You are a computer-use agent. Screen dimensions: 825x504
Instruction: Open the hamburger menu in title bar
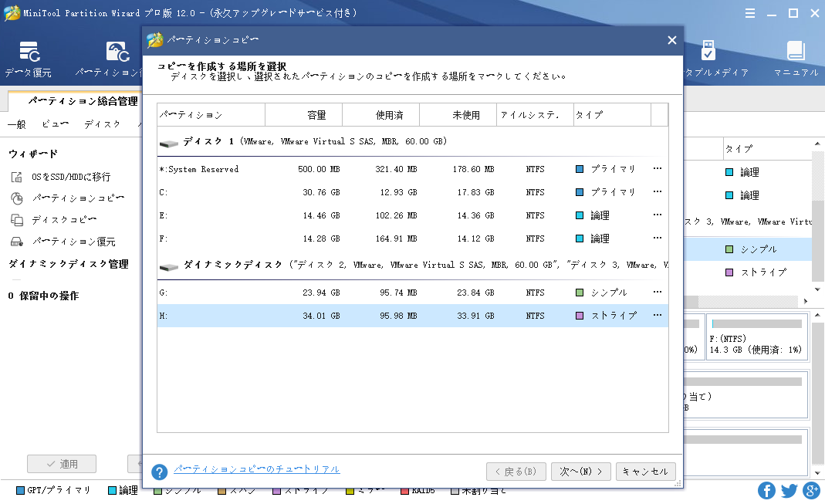[x=751, y=13]
